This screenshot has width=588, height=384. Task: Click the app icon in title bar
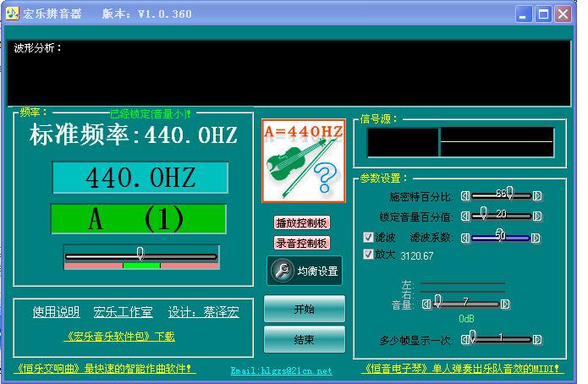tap(12, 14)
